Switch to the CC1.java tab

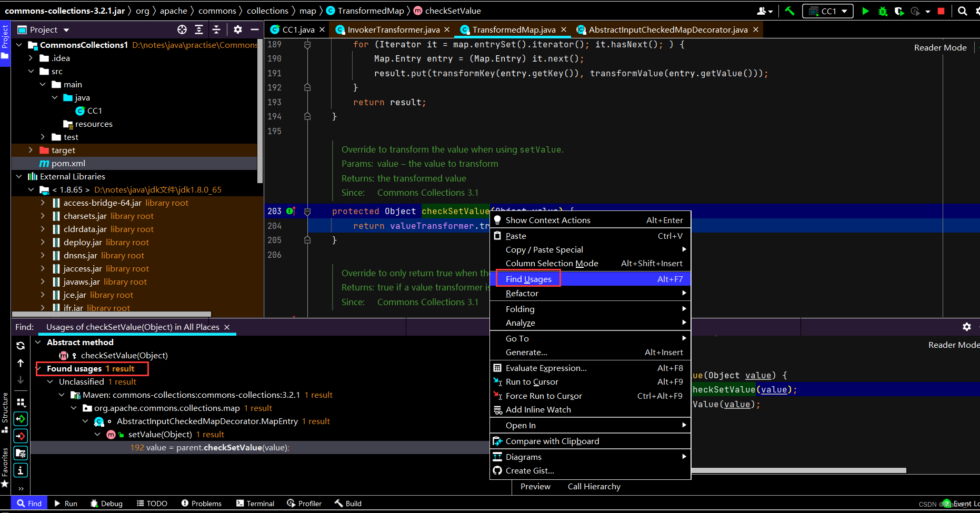pyautogui.click(x=298, y=29)
